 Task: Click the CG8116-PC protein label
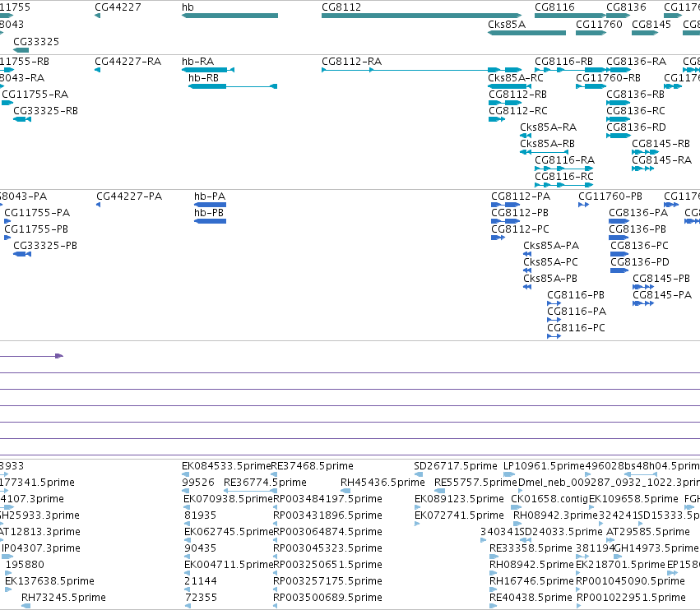(x=577, y=328)
